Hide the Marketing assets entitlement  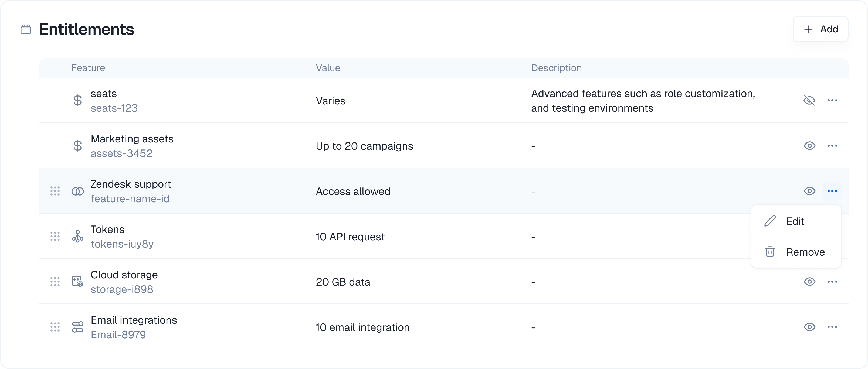click(x=809, y=146)
